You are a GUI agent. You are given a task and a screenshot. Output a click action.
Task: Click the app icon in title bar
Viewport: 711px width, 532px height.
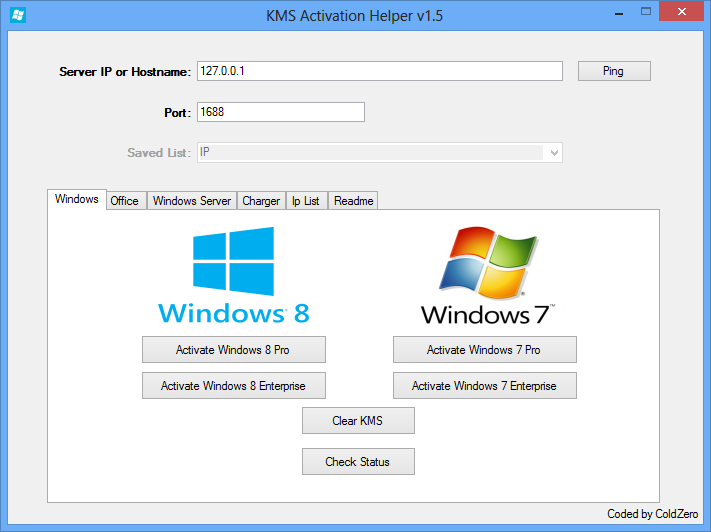click(x=18, y=15)
